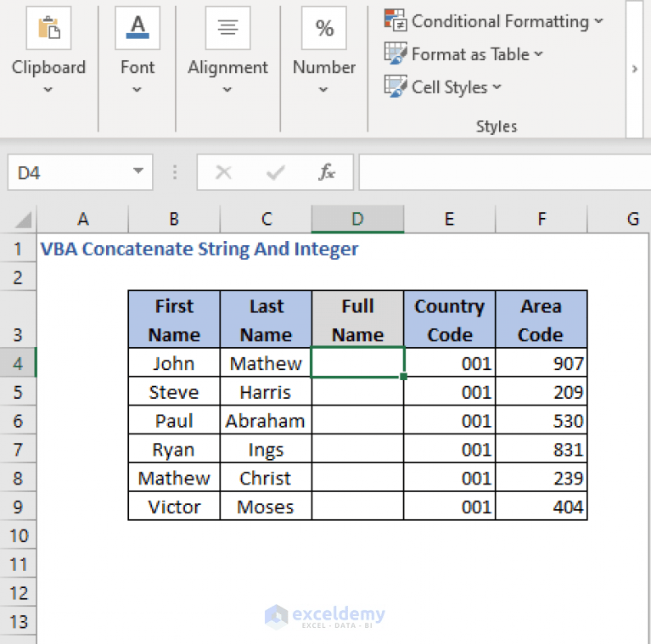Select the cell containing 'Moses'

click(267, 506)
